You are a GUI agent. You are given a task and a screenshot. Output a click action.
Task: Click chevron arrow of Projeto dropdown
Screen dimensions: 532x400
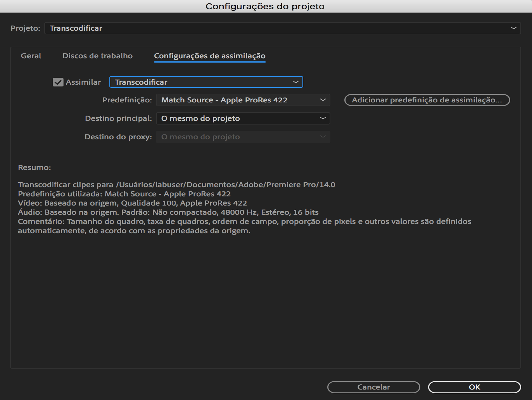point(514,28)
